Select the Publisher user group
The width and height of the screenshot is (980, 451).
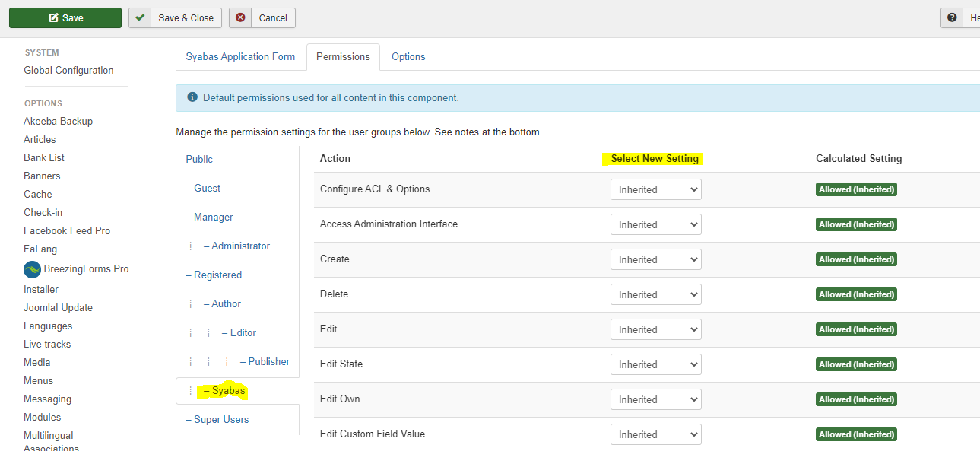pos(265,361)
